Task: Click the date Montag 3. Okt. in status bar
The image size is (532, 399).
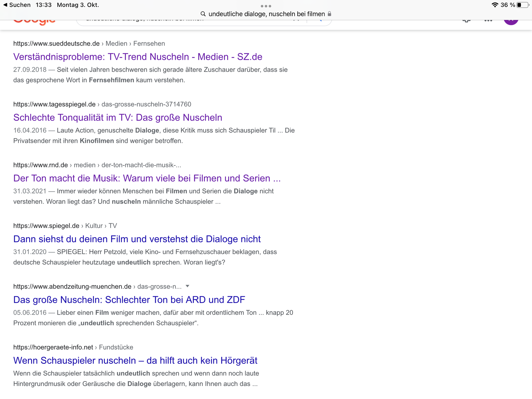Action: [78, 5]
